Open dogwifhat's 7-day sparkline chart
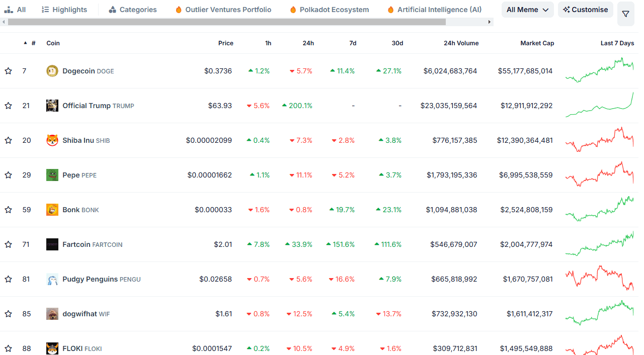The image size is (644, 355). [600, 313]
